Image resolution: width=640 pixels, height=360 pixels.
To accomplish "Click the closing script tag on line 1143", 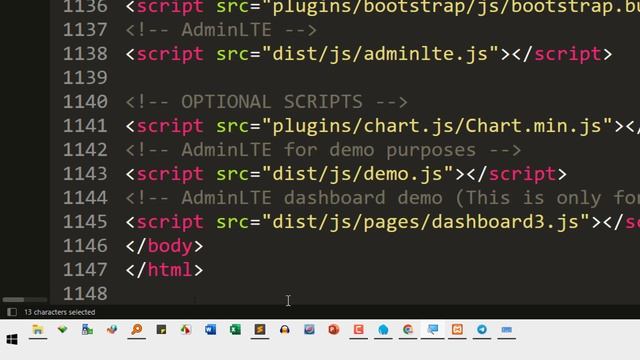I will click(517, 174).
